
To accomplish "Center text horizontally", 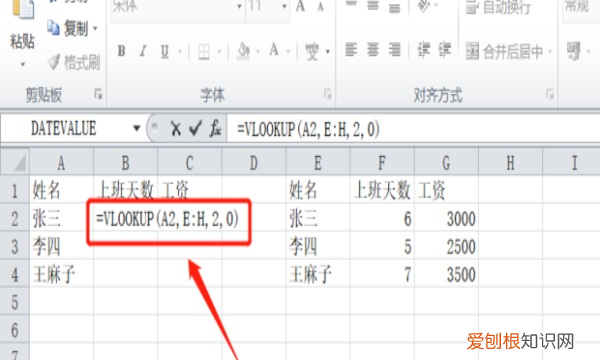I will 373,50.
